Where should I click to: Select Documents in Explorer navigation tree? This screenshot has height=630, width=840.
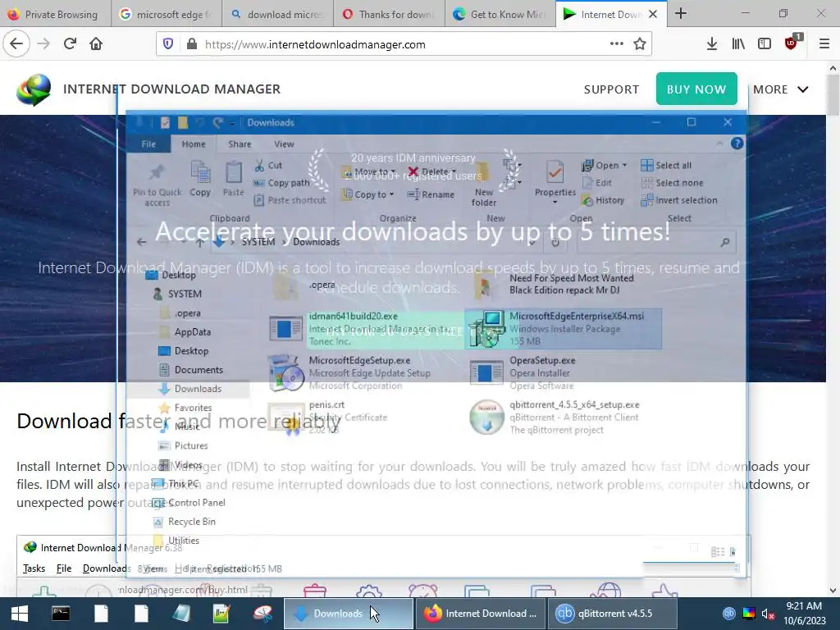(x=191, y=370)
